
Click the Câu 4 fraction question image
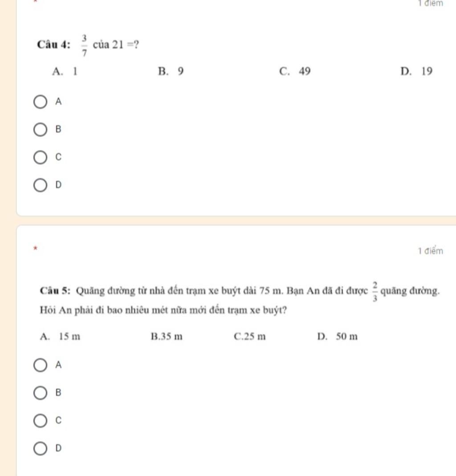click(x=235, y=55)
